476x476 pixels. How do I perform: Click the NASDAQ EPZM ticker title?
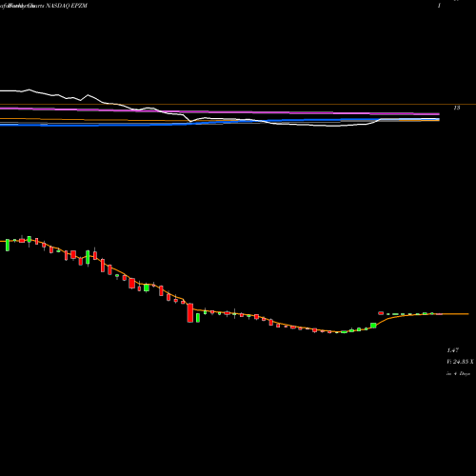click(x=67, y=6)
